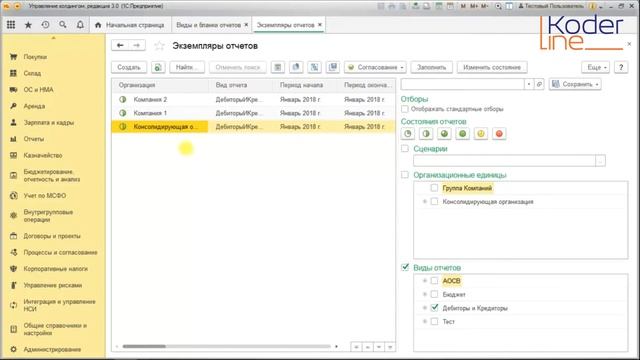Click the link icon next to settings field
The height and width of the screenshot is (360, 640).
[x=539, y=84]
